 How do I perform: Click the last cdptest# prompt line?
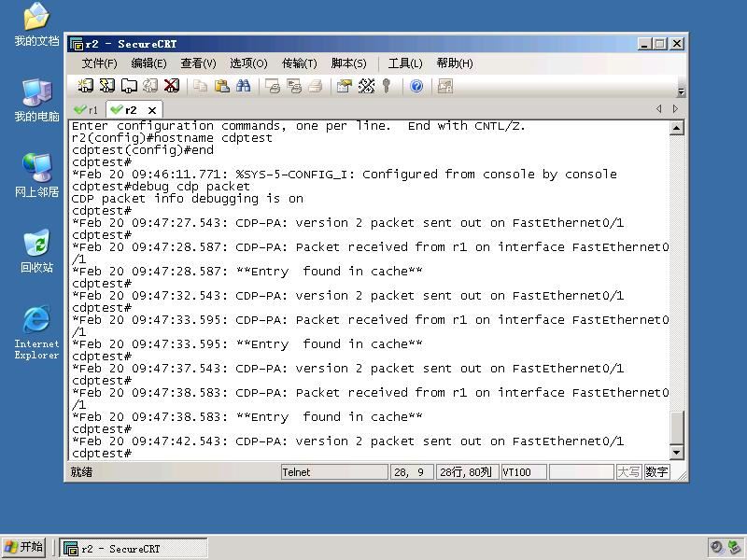tap(102, 454)
